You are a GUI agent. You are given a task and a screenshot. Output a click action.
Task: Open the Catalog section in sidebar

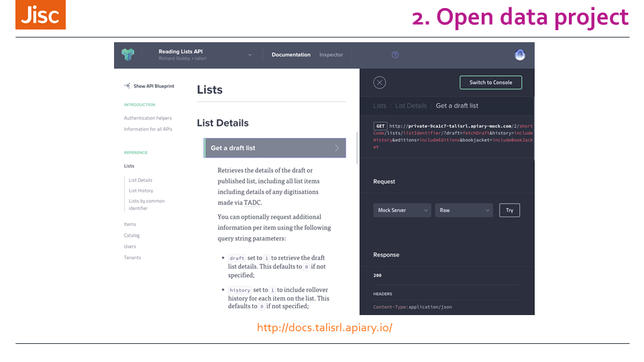(x=131, y=235)
